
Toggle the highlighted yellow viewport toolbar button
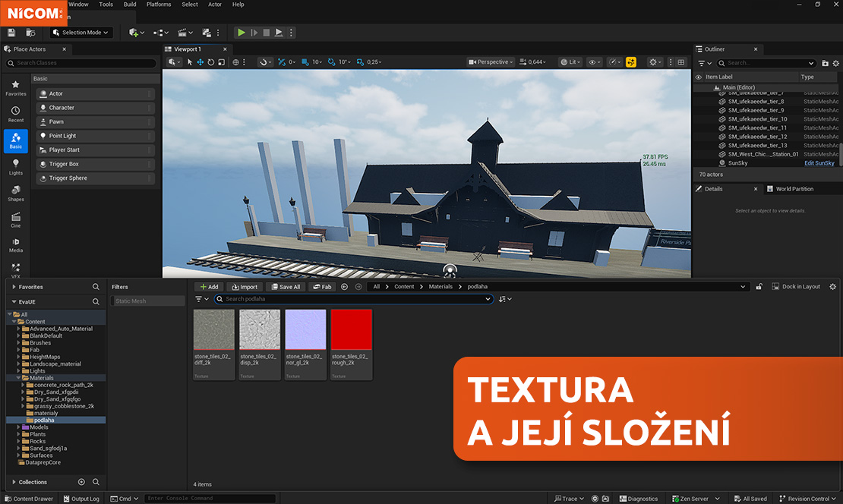(x=630, y=62)
